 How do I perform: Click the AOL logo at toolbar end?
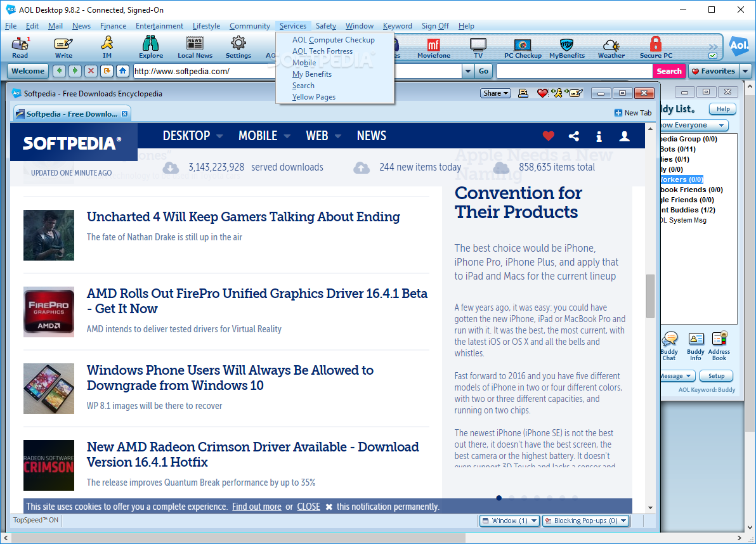click(738, 46)
